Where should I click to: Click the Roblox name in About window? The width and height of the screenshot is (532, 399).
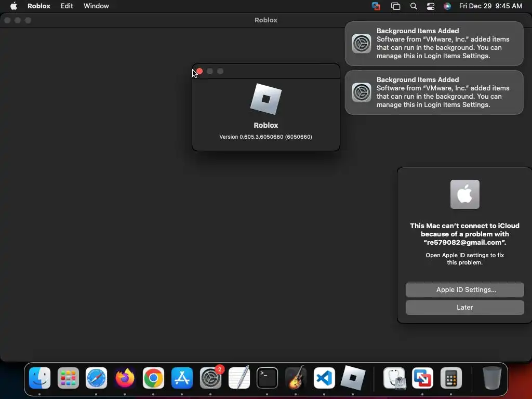[266, 125]
